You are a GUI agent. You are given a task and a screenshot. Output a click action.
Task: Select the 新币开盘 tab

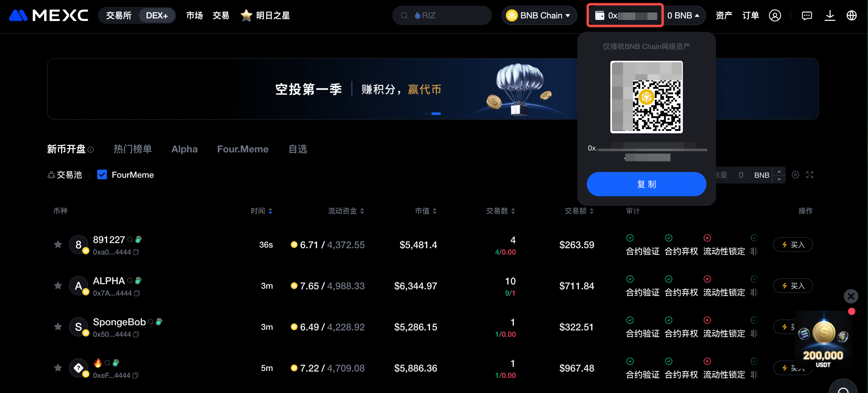[x=66, y=149]
